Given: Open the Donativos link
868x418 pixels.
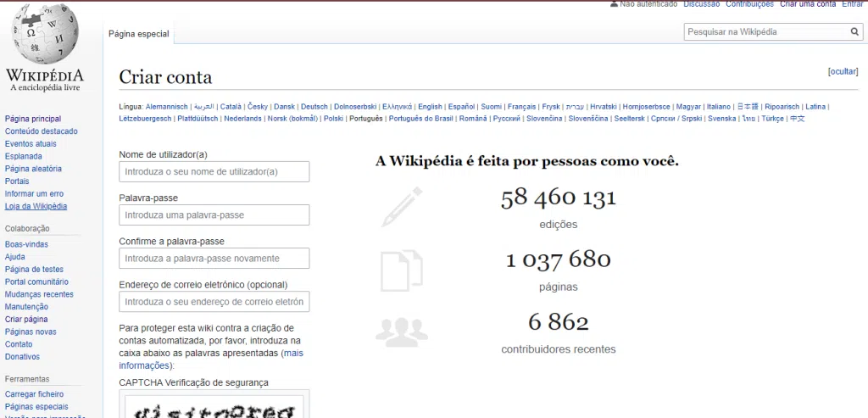Looking at the screenshot, I should click(x=22, y=357).
